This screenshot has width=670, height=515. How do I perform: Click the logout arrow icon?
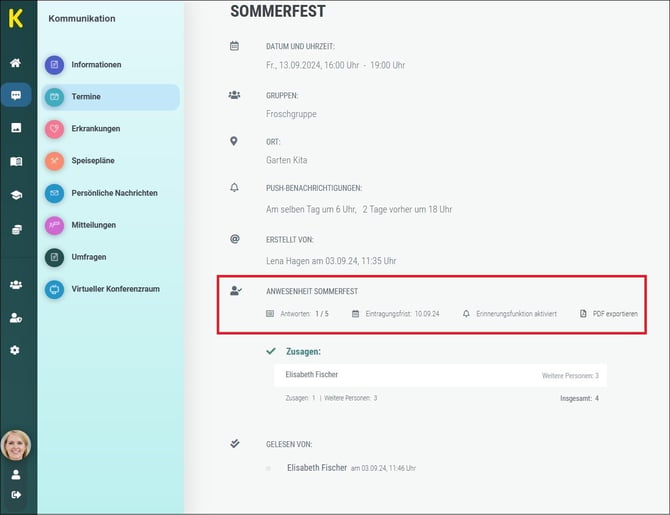[x=16, y=495]
